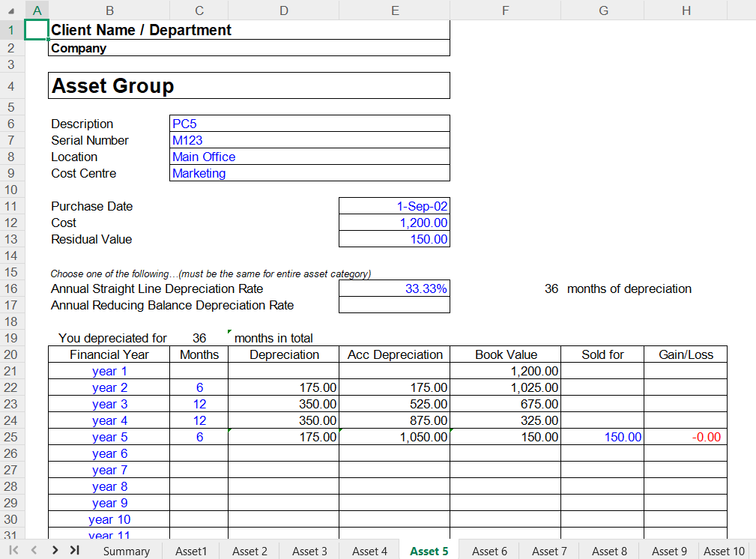Select the Residual Value cell 150.00
This screenshot has width=756, height=559.
coord(394,239)
